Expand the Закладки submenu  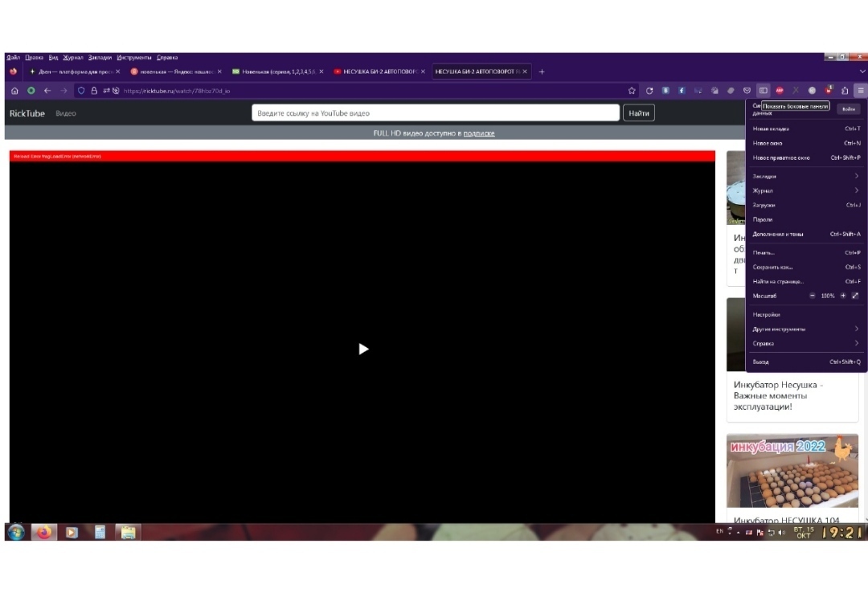[806, 177]
